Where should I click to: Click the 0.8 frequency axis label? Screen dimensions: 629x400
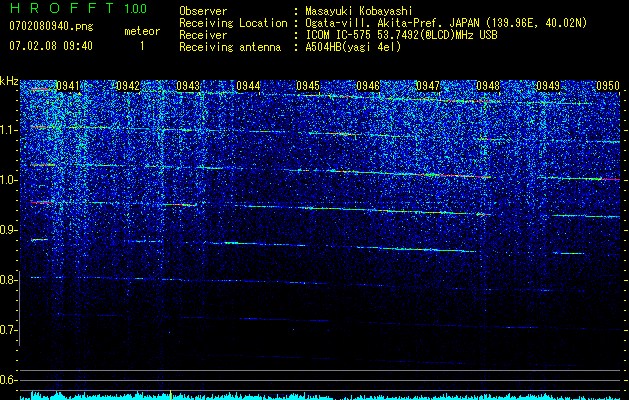click(x=9, y=280)
